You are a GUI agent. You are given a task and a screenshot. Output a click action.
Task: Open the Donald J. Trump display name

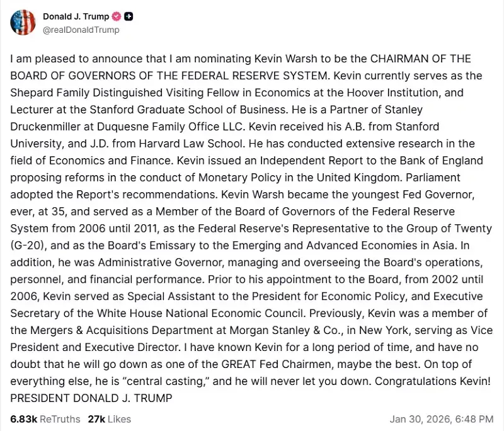pyautogui.click(x=76, y=16)
